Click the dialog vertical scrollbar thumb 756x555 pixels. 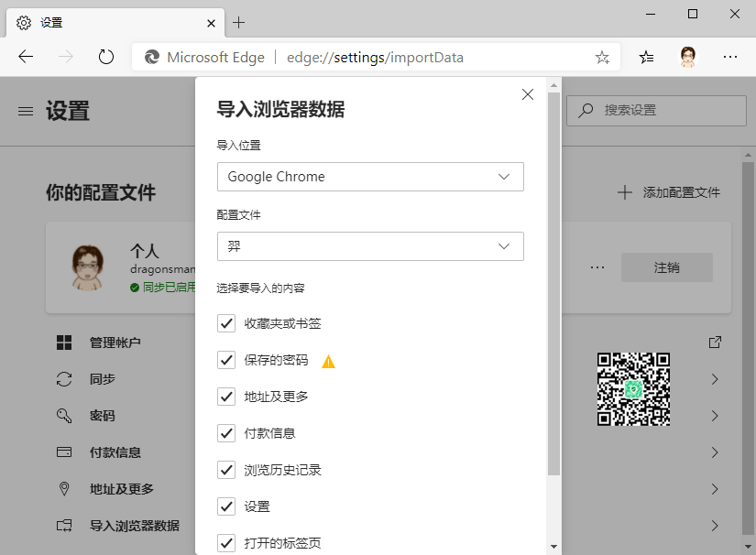[553, 284]
